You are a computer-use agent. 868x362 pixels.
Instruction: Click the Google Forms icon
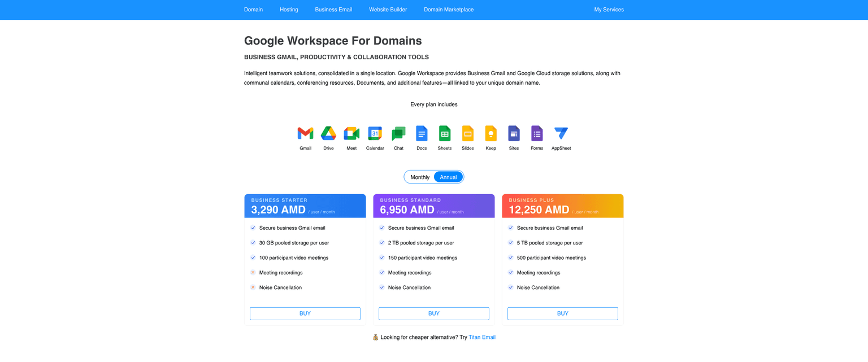tap(537, 133)
